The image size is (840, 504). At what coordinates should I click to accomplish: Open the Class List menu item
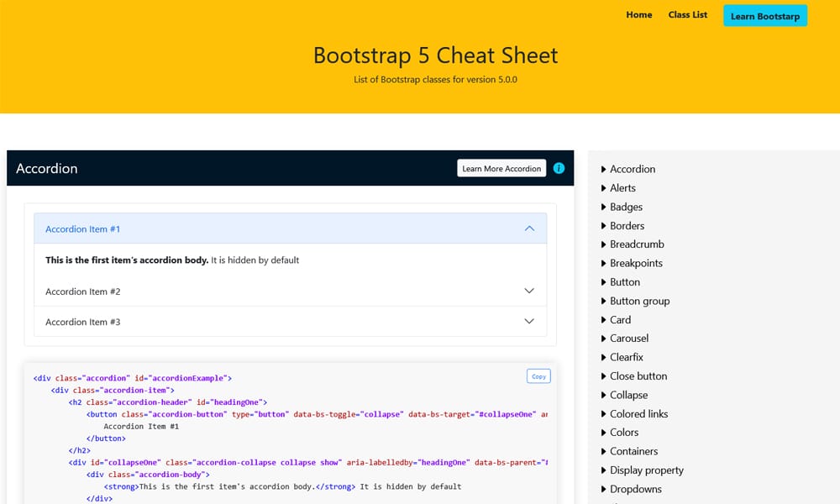coord(687,14)
